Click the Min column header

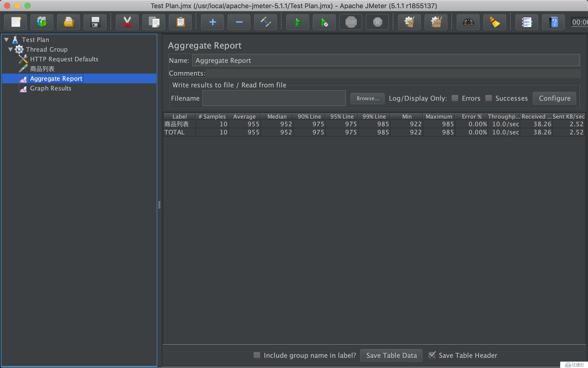pos(407,117)
